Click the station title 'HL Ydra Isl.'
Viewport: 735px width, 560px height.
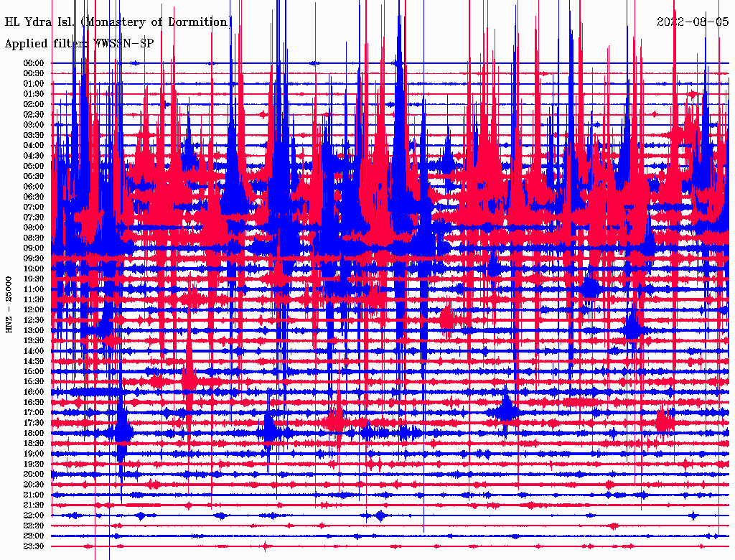pos(39,22)
